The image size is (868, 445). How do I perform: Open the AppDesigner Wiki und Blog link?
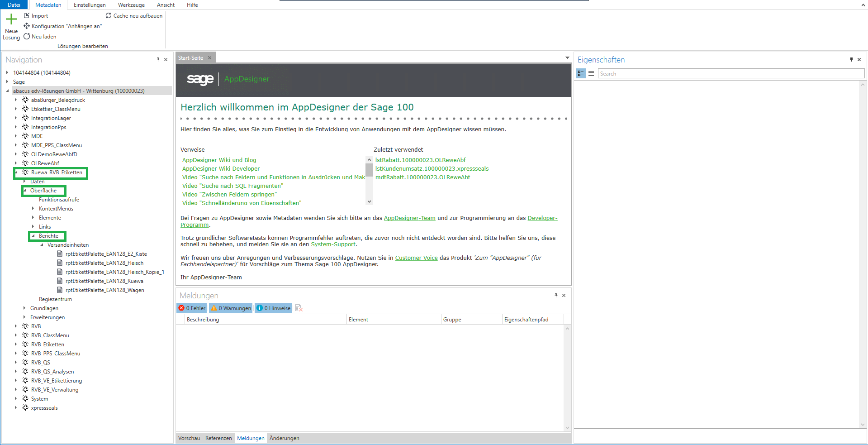(x=219, y=160)
